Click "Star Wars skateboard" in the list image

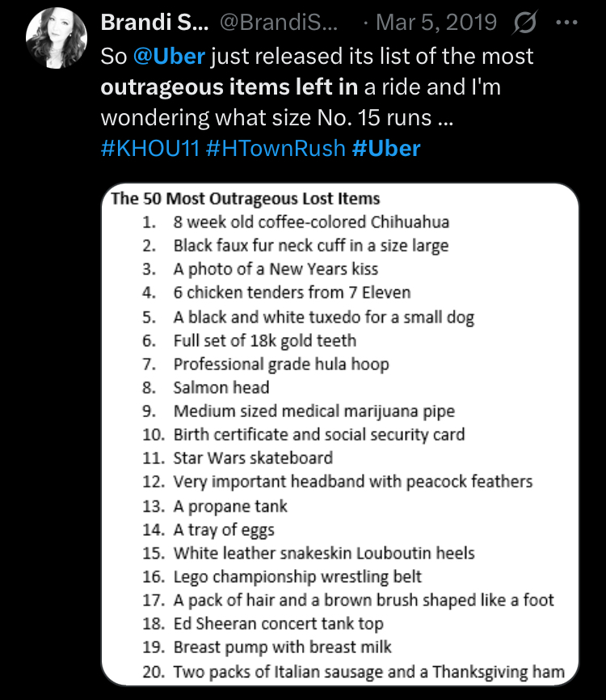(253, 458)
